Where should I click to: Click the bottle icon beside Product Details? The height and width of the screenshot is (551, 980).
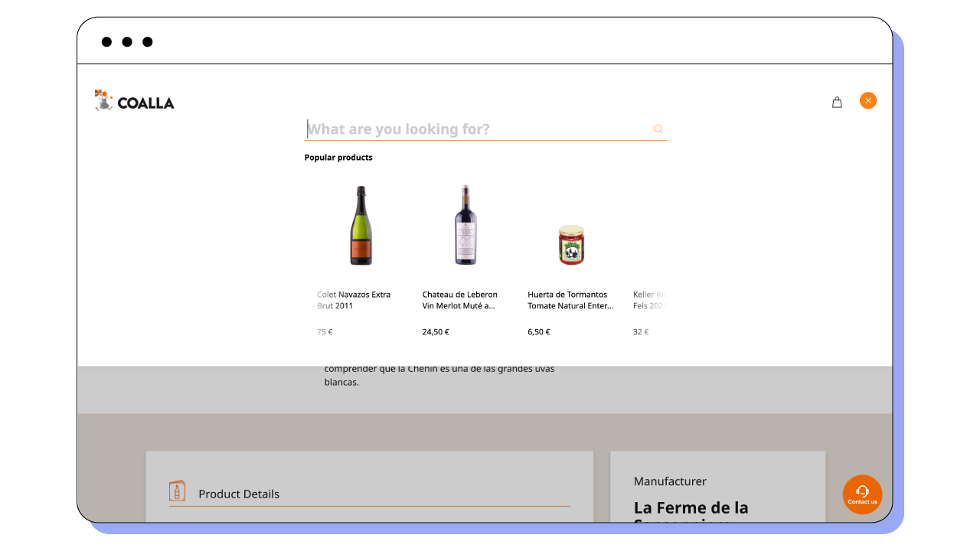click(x=177, y=491)
